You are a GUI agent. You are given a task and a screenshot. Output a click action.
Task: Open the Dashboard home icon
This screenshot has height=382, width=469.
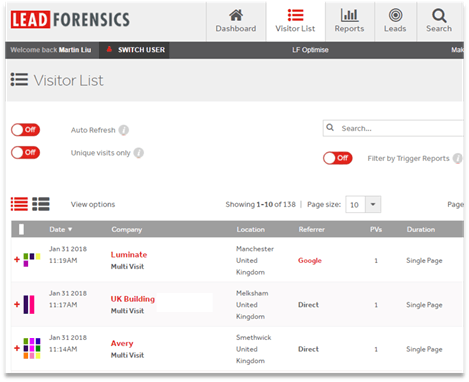coord(236,15)
